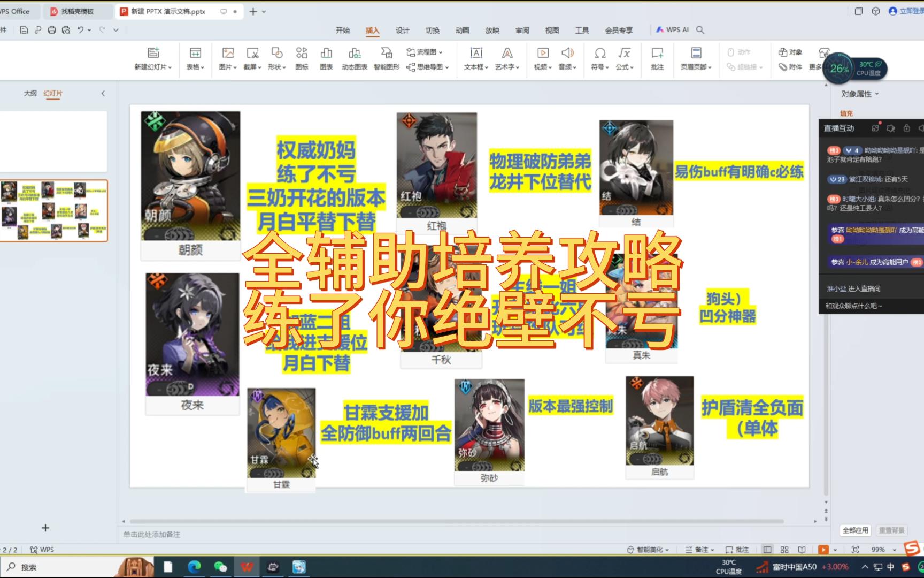Open the 视图 view ribbon tab
This screenshot has height=578, width=924.
(x=552, y=31)
